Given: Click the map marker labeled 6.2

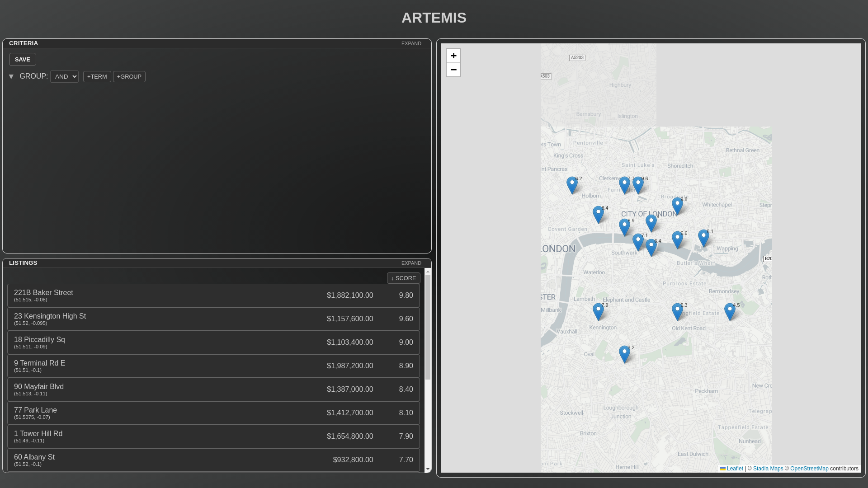Looking at the screenshot, I should point(572,185).
